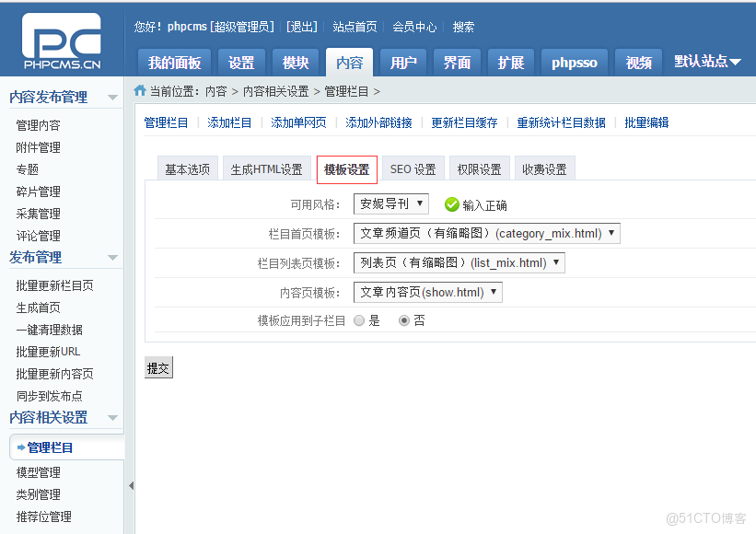Viewport: 756px width, 534px height.
Task: Open the phpsso navigation tab
Action: tap(576, 62)
